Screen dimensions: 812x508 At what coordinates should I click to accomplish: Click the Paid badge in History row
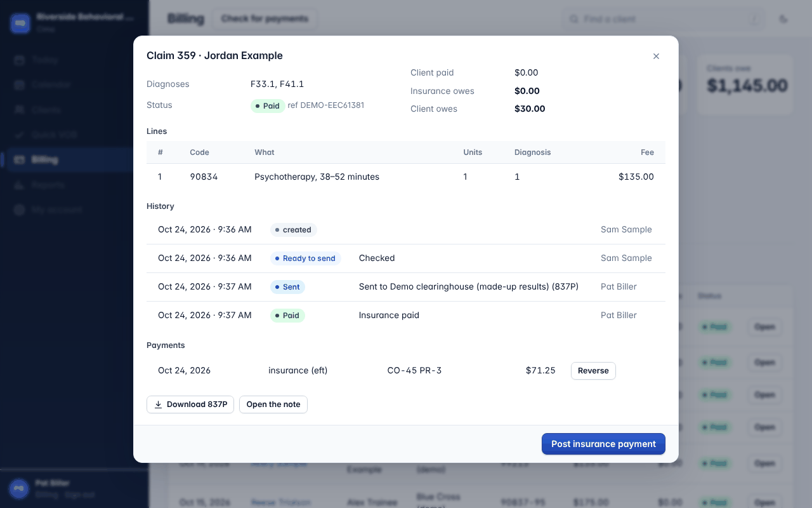click(287, 316)
